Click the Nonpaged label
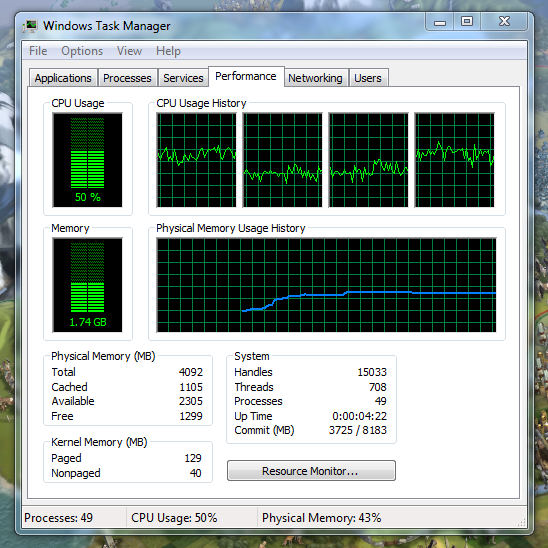 coord(76,473)
